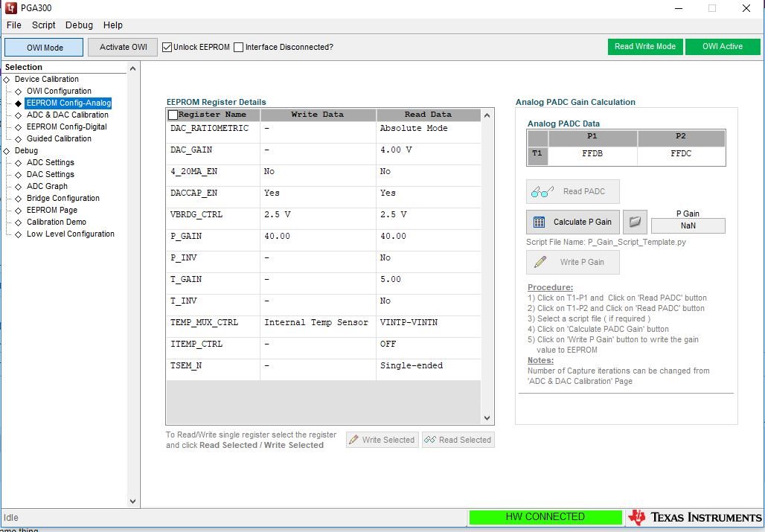Click the P1 column header

click(592, 137)
